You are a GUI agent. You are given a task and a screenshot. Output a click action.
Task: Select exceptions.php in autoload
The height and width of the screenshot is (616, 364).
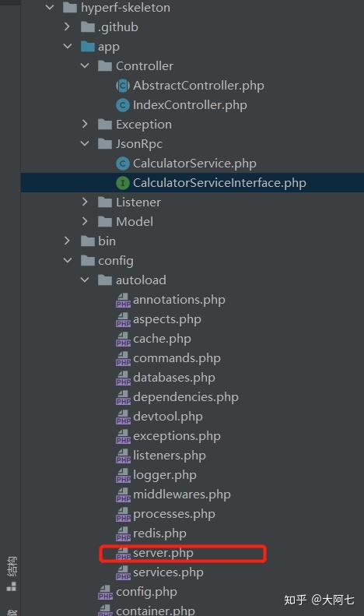(177, 436)
